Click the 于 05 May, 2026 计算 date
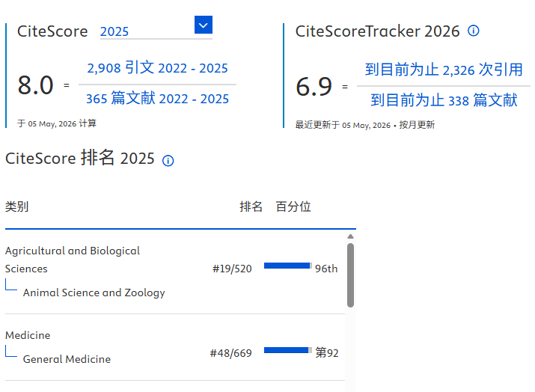Screen dimensions: 535x392 tap(57, 123)
